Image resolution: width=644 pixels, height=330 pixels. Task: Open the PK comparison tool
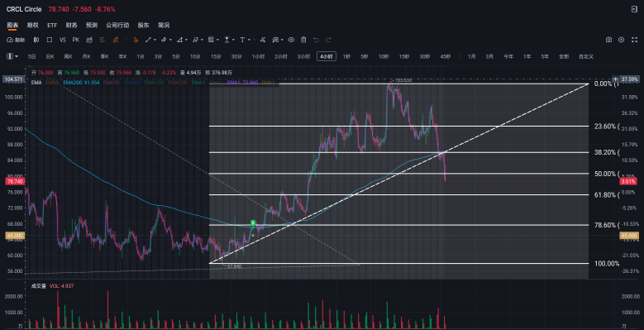(x=75, y=40)
